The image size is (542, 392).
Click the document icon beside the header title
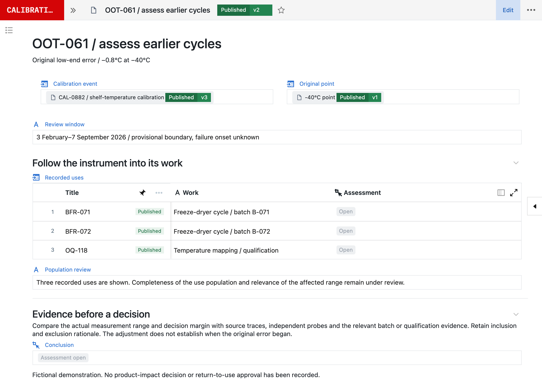point(94,10)
